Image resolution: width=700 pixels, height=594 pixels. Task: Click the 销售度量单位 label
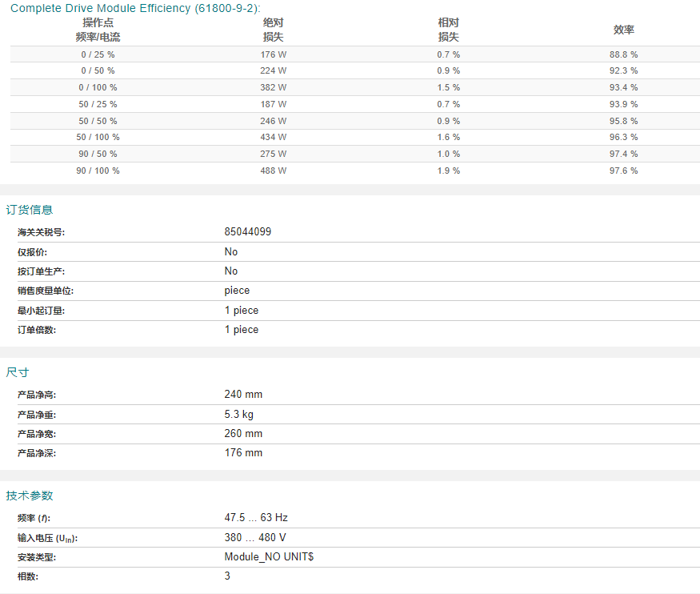(x=46, y=291)
